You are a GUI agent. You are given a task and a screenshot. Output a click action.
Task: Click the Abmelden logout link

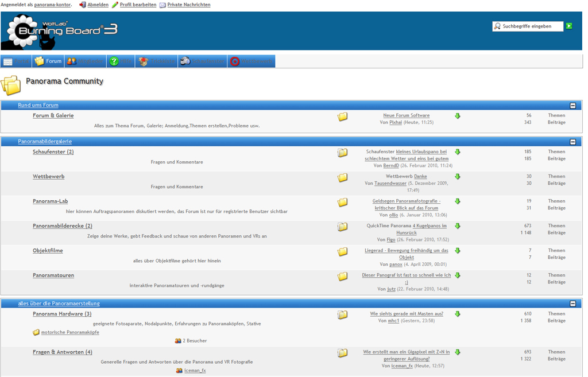tap(98, 5)
